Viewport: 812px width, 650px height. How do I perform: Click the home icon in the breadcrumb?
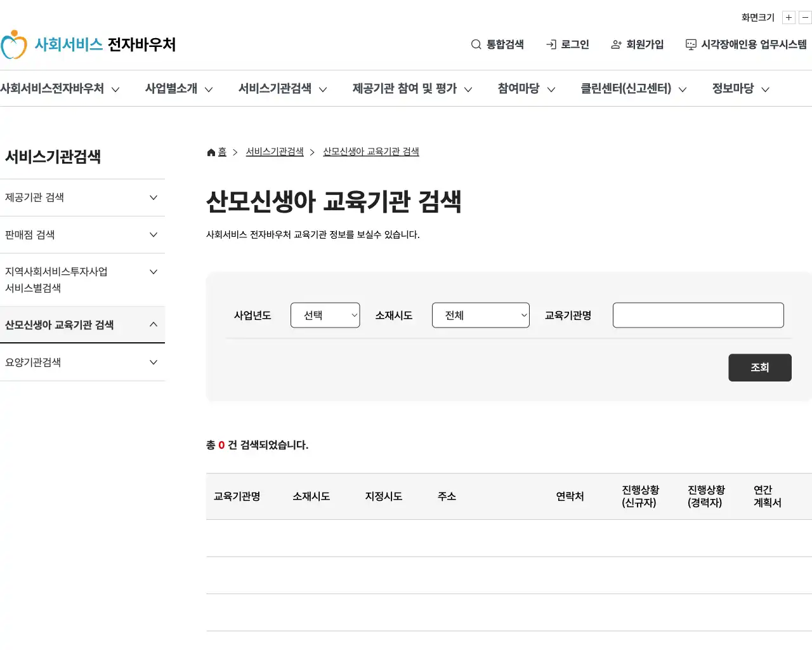tap(211, 152)
